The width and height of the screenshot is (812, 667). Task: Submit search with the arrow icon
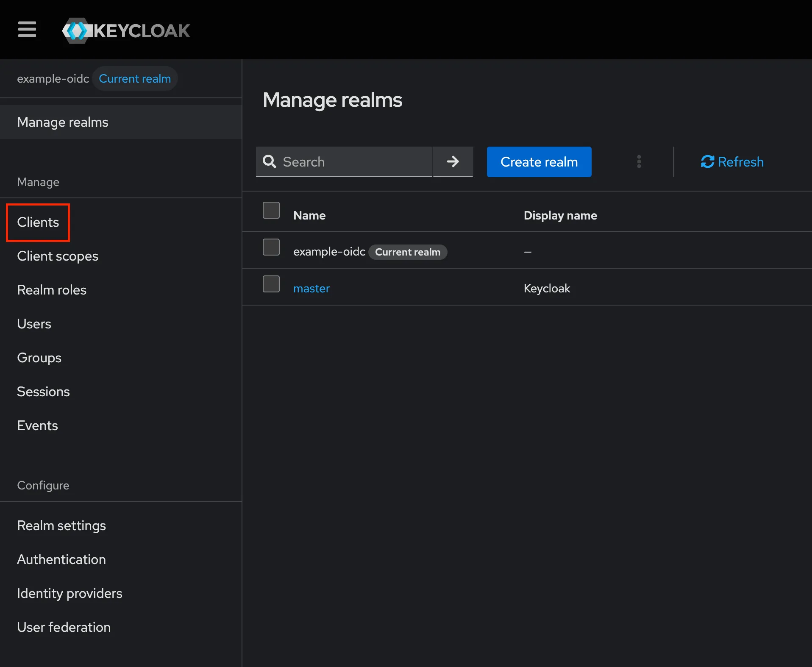tap(453, 162)
